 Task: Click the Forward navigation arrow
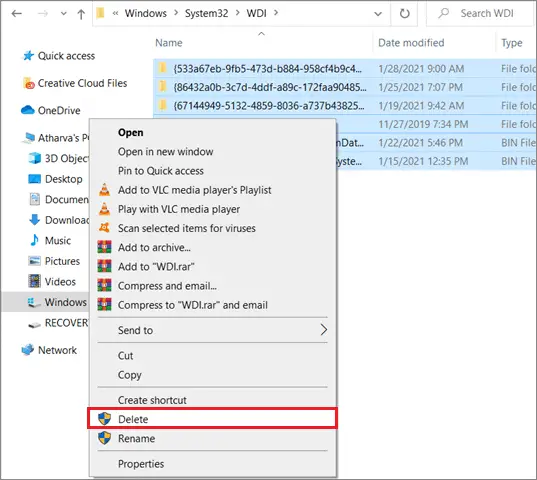tap(43, 14)
